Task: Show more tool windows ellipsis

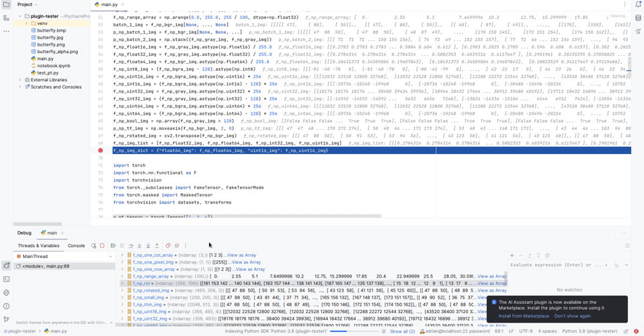Action: click(x=6, y=31)
